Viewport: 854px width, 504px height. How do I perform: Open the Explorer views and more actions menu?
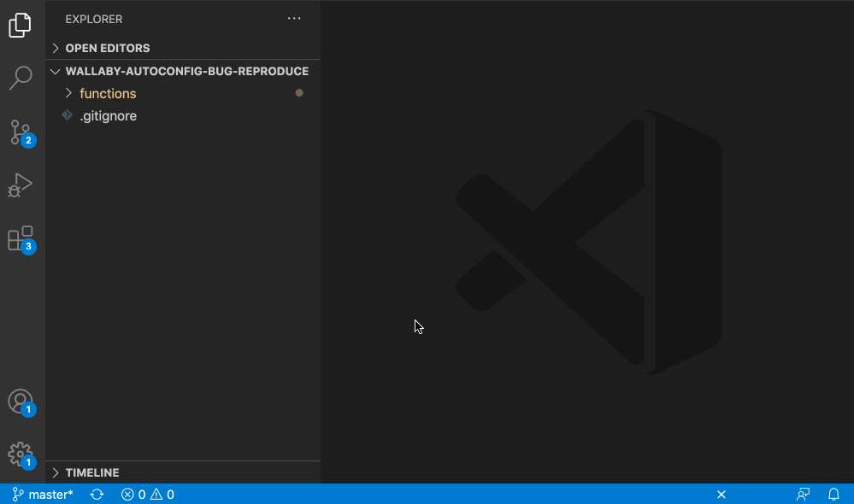(x=294, y=18)
